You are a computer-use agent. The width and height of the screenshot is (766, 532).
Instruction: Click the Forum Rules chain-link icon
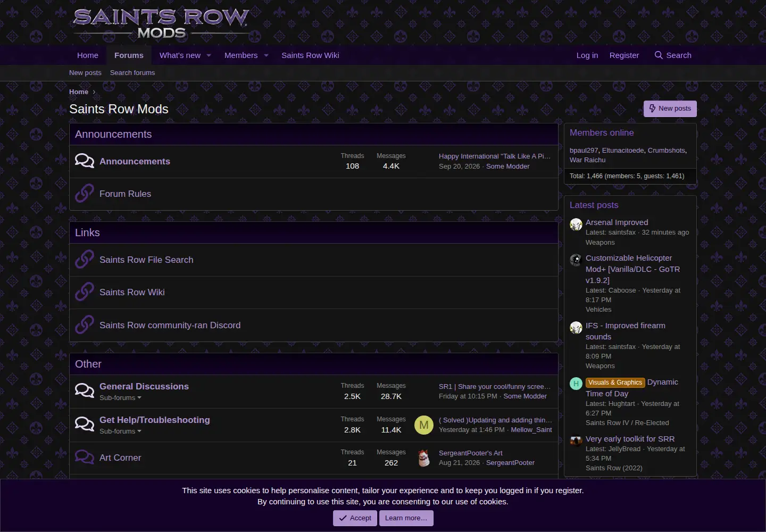click(85, 194)
